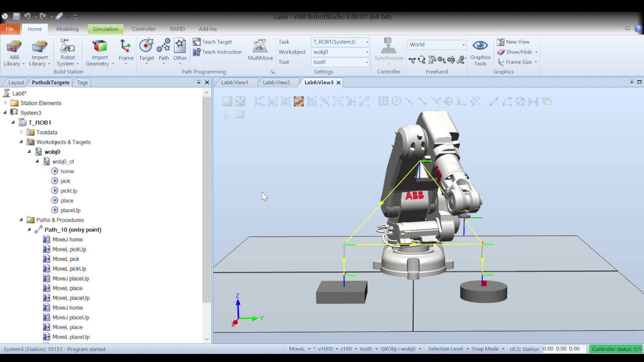Image resolution: width=644 pixels, height=362 pixels.
Task: Click the Paths&Targets panel vertical scrollbar
Action: click(207, 201)
